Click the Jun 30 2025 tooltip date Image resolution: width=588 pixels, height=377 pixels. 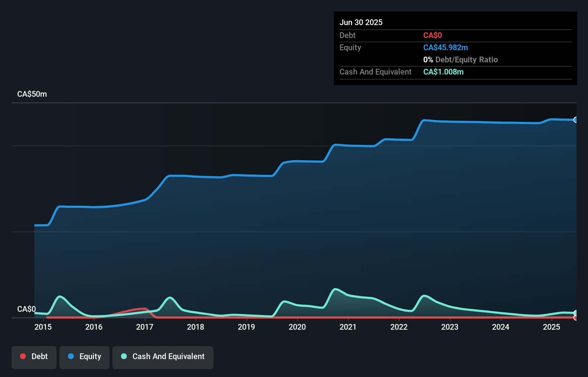pos(361,23)
